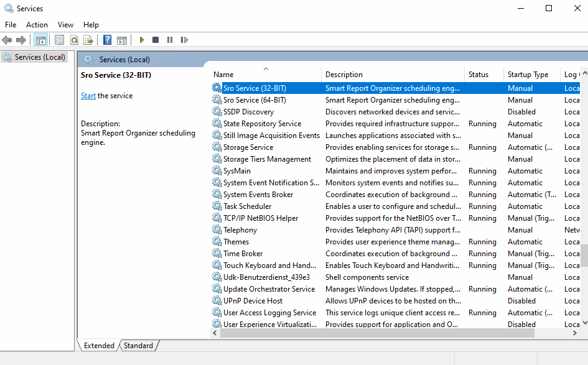Click the Restart Service icon

(x=184, y=40)
